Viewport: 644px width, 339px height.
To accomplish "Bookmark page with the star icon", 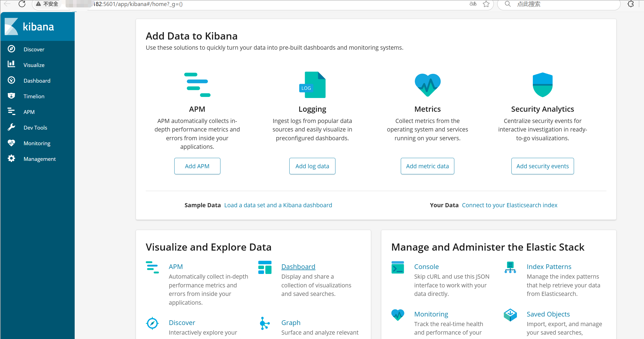I will (486, 4).
